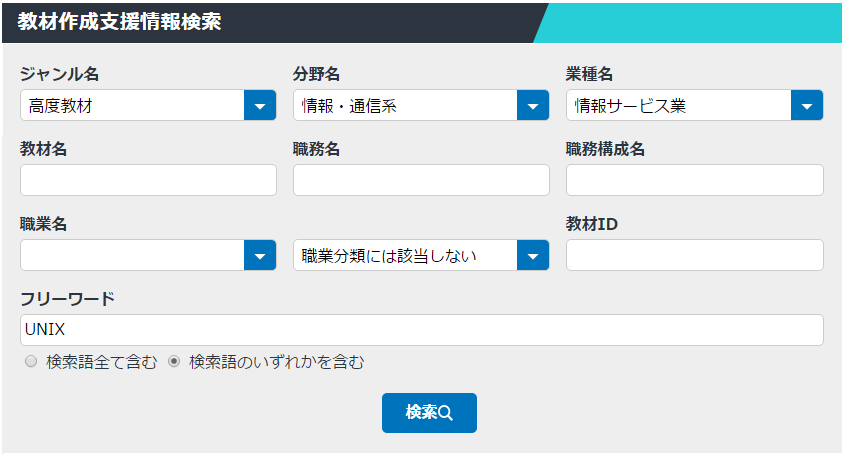Click the 検索語のいずれかを含む label text
845x455 pixels.
click(x=276, y=362)
